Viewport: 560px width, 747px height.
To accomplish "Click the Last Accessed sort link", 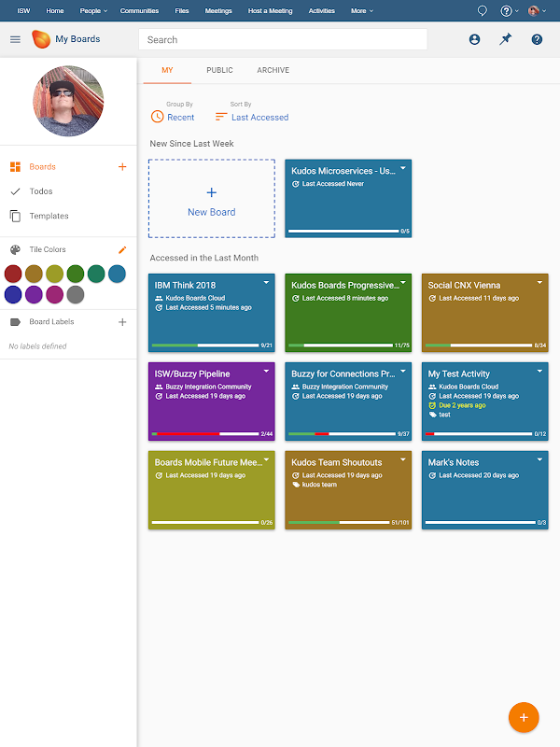I will [x=260, y=118].
